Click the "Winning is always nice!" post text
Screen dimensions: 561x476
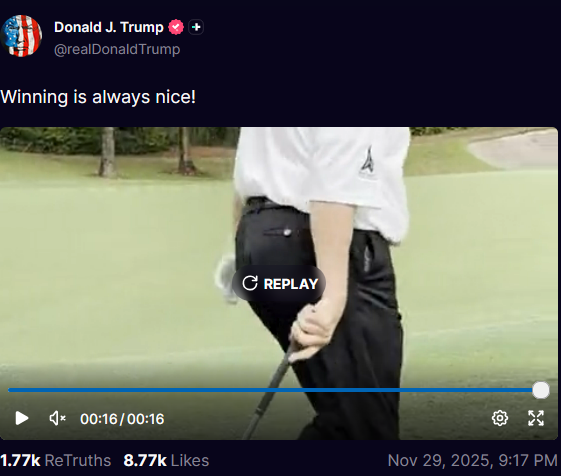pyautogui.click(x=98, y=97)
